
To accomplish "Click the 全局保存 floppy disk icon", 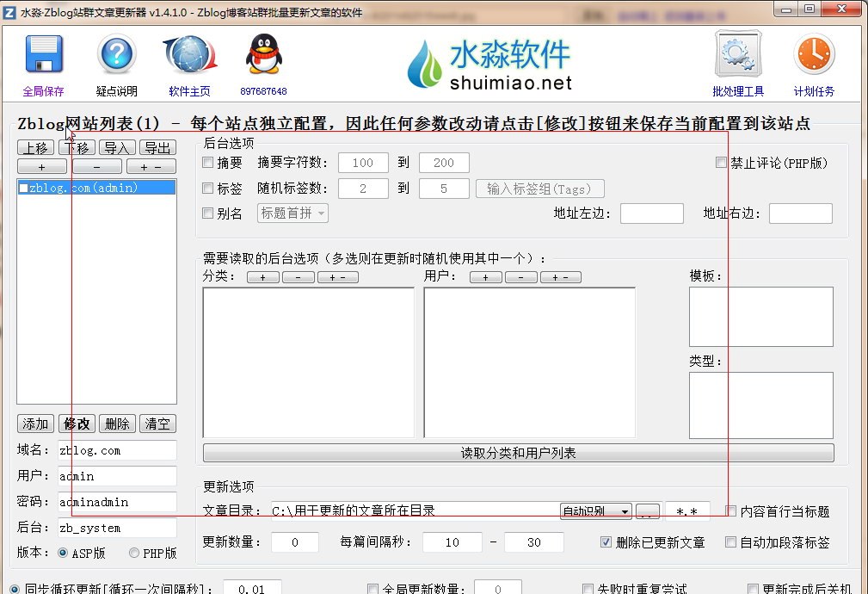I will click(44, 54).
